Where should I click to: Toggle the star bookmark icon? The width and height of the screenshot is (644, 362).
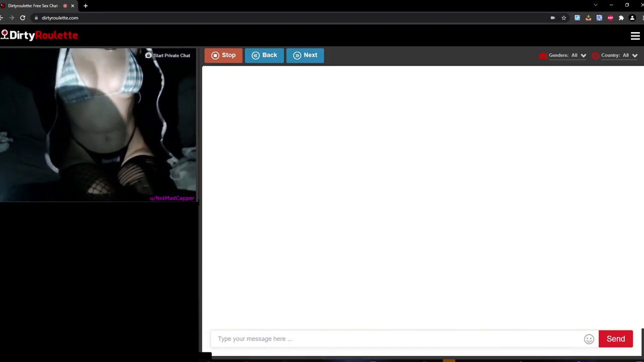click(x=564, y=18)
